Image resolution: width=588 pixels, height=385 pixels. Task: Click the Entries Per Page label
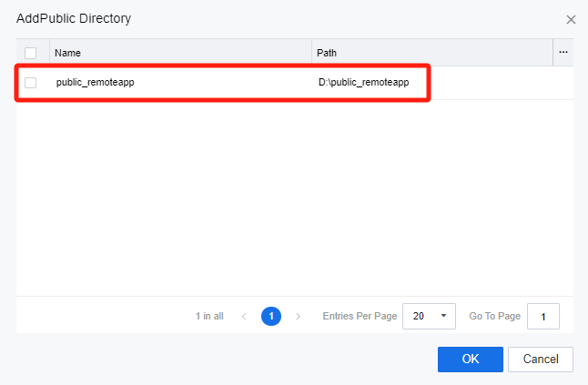tap(360, 317)
